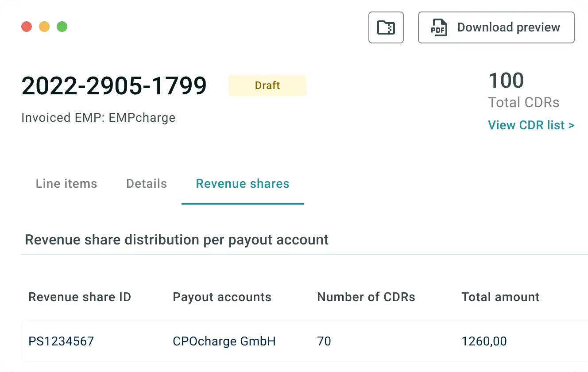588x372 pixels.
Task: Click the 1260,00 total amount cell
Action: coord(484,341)
